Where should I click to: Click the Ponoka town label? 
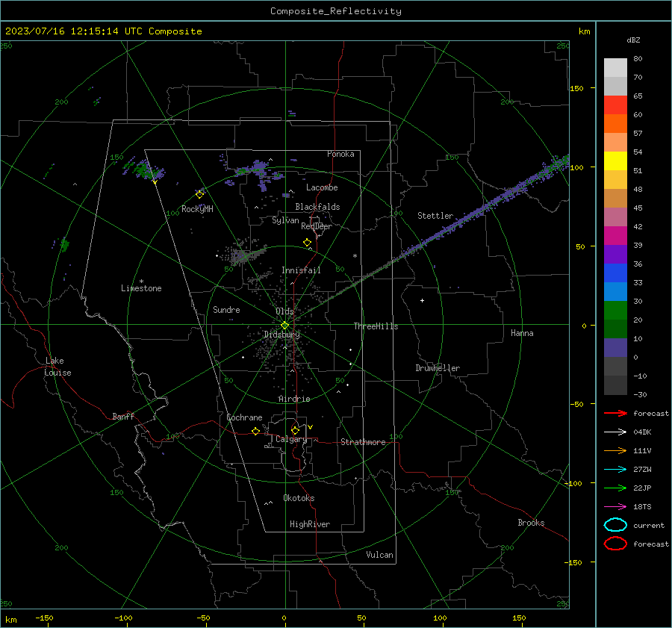point(340,154)
